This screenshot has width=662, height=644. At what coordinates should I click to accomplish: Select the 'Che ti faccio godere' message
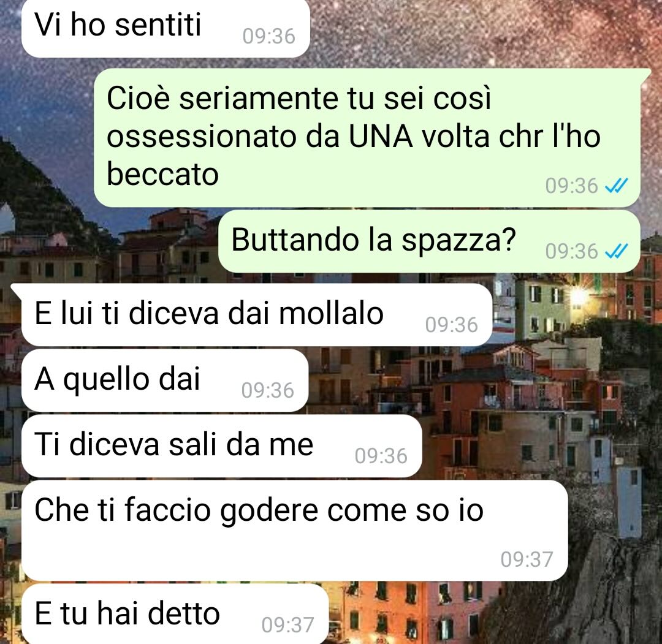(x=295, y=531)
